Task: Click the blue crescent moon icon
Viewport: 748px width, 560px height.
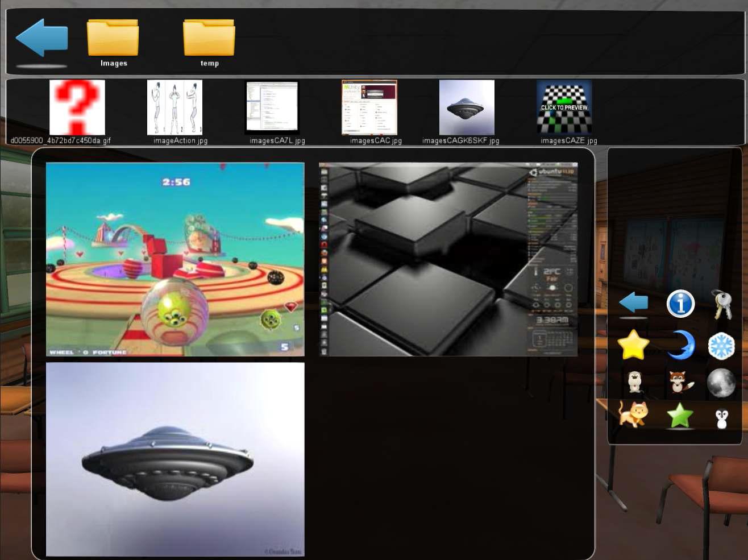Action: click(x=681, y=345)
